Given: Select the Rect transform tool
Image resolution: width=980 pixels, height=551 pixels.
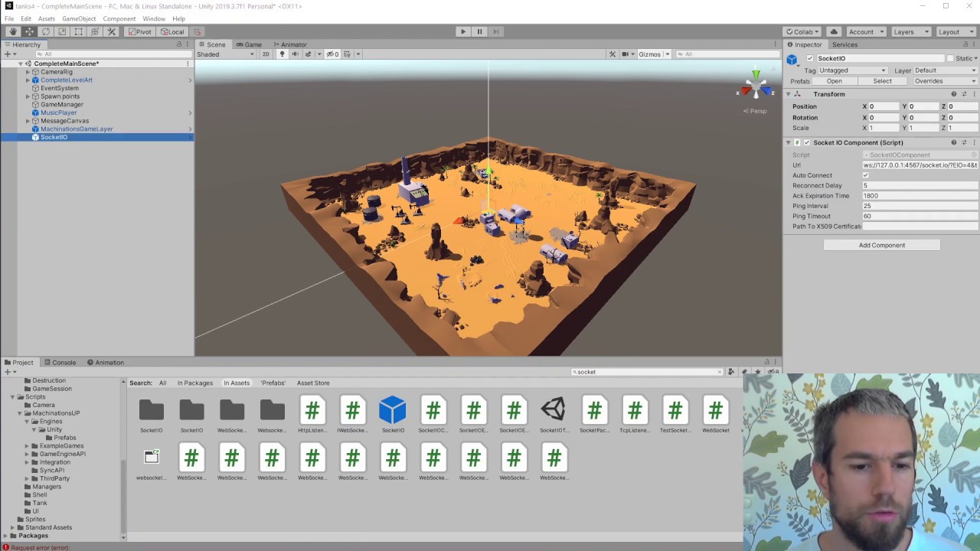Looking at the screenshot, I should click(78, 31).
